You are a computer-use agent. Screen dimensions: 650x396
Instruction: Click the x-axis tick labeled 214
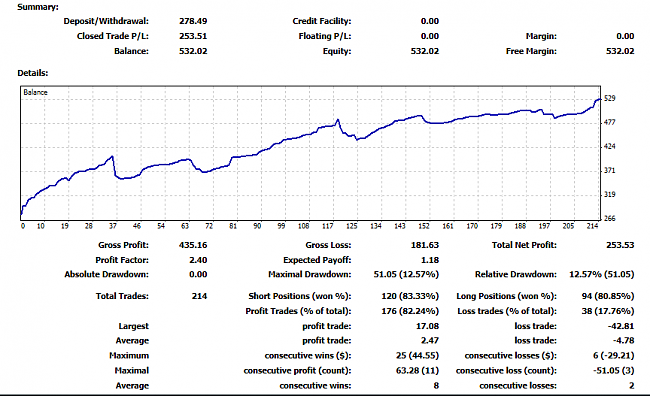(592, 226)
